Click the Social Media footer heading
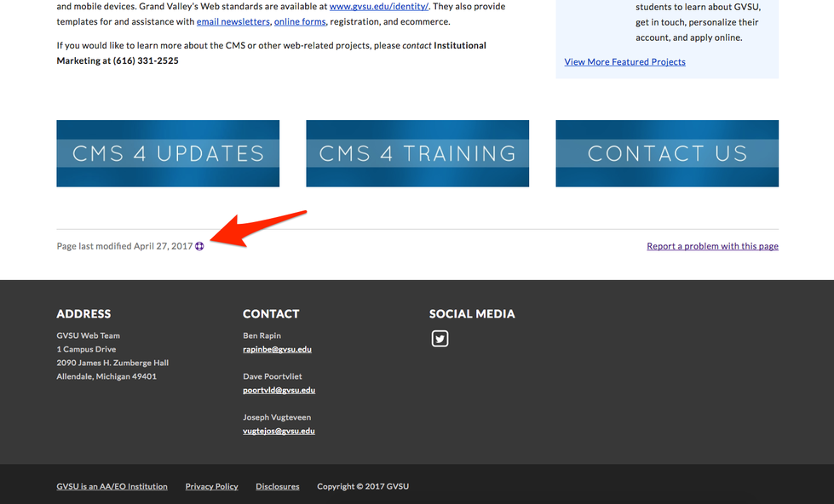Viewport: 834px width, 504px height. [472, 313]
